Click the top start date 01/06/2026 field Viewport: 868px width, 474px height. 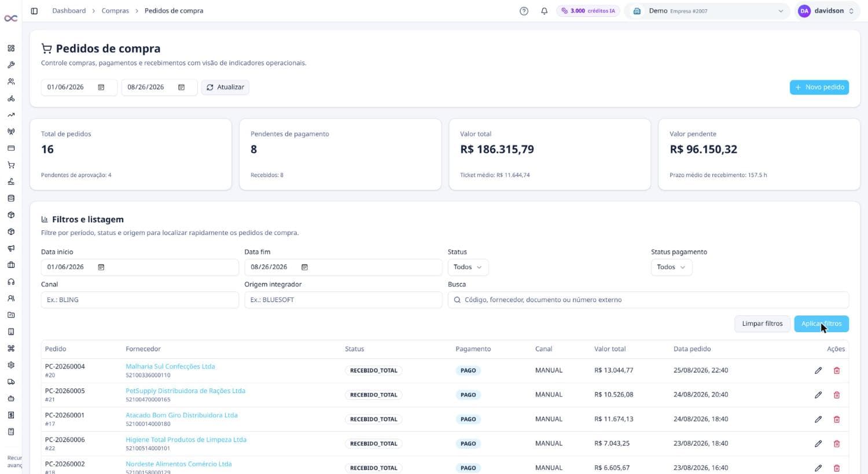point(79,87)
